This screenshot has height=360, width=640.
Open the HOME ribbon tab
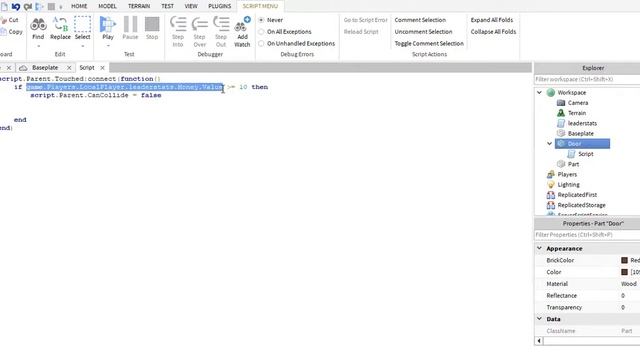pyautogui.click(x=79, y=6)
